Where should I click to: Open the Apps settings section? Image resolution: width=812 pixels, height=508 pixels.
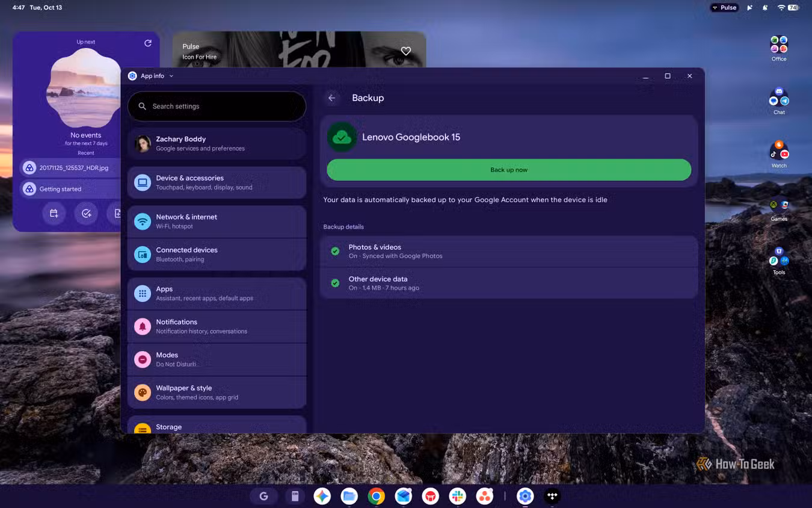pyautogui.click(x=217, y=294)
